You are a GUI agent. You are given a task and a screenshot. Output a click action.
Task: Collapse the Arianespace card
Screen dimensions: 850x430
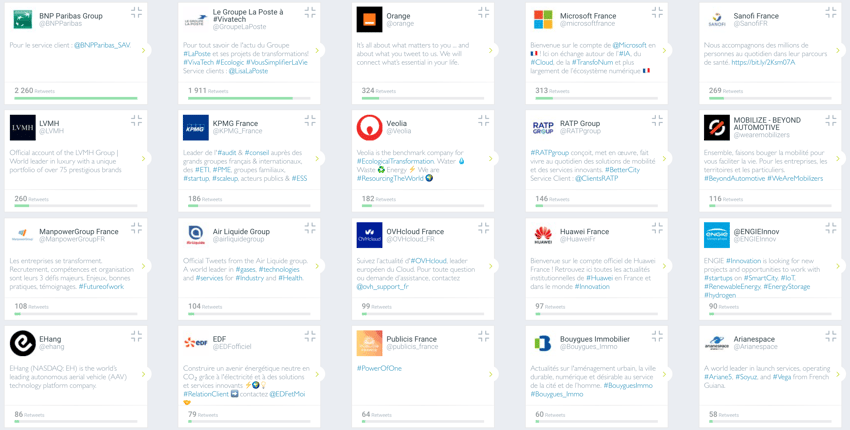(830, 336)
